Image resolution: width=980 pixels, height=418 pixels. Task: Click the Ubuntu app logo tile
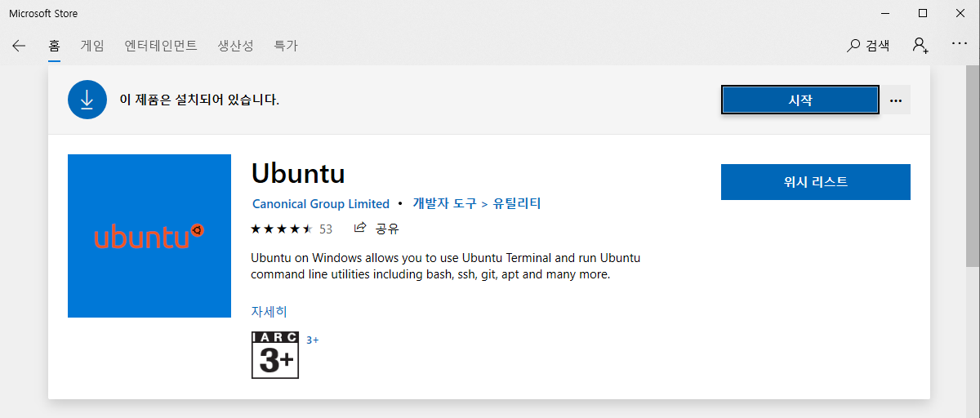coord(149,236)
